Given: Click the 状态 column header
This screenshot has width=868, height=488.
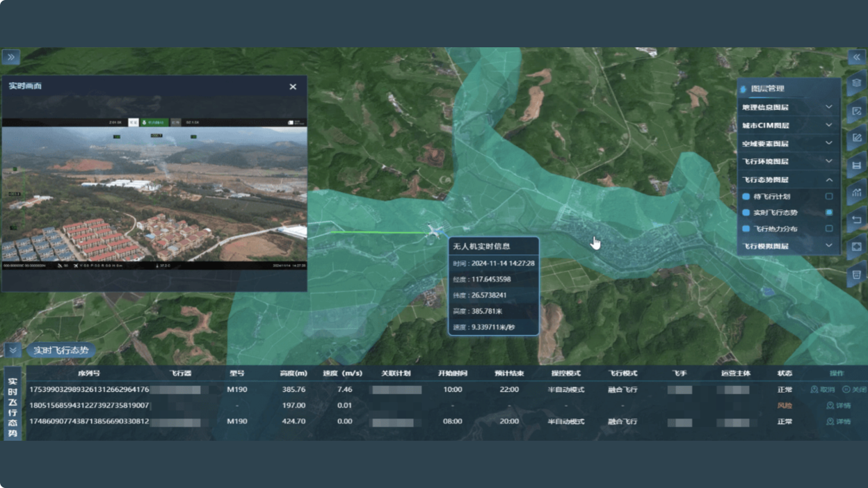Looking at the screenshot, I should [785, 373].
